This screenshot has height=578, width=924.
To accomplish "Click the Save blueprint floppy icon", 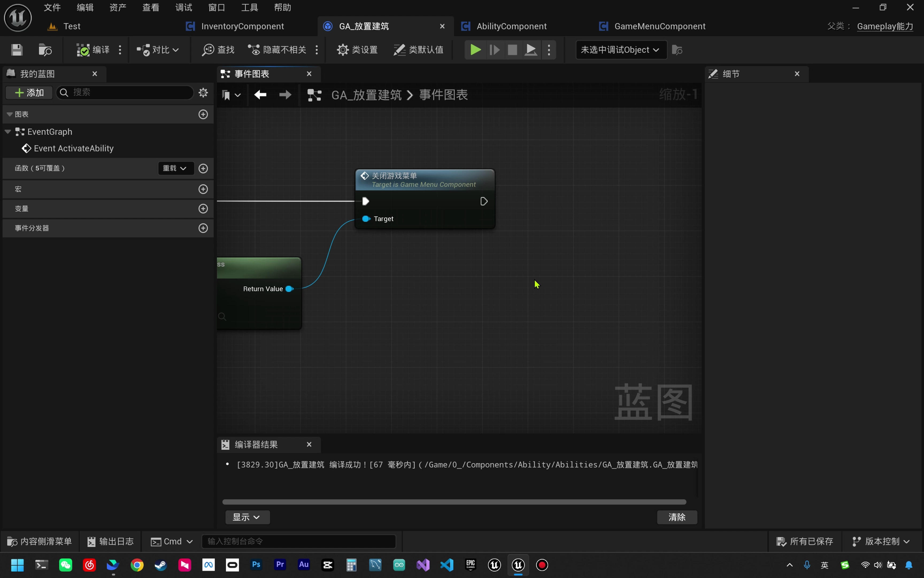I will click(x=16, y=50).
